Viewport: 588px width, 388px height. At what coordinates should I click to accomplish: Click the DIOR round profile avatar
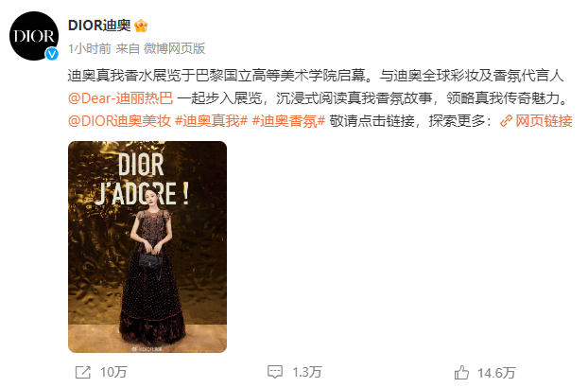coord(34,36)
